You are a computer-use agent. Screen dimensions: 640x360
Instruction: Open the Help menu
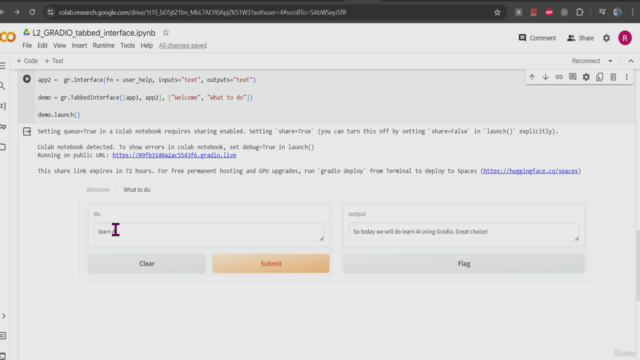click(x=147, y=45)
